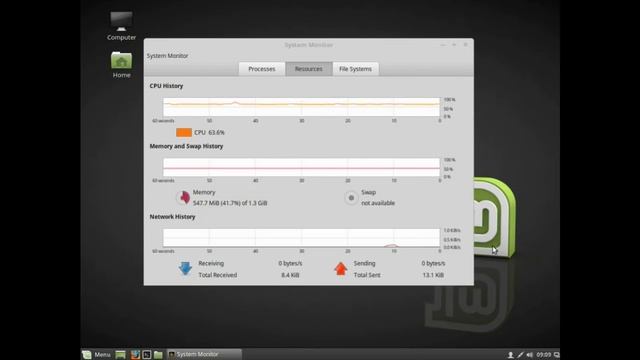Click the CPU History graph
640x360 pixels.
coord(302,107)
